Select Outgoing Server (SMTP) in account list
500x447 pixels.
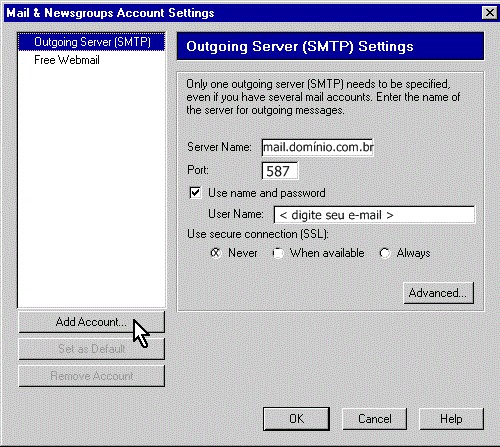coord(91,42)
